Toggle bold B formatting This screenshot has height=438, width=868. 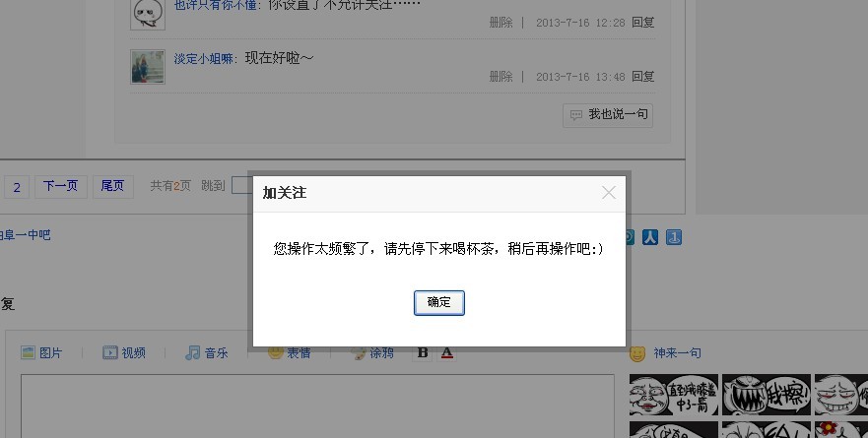click(x=423, y=352)
